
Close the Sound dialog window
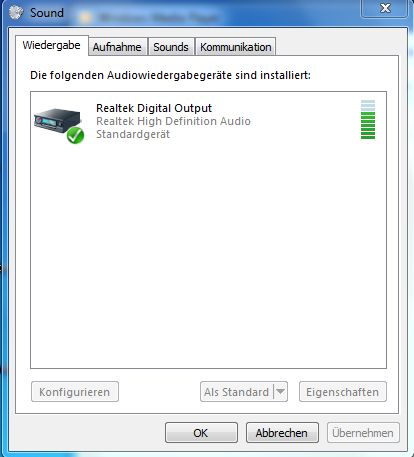tap(385, 8)
